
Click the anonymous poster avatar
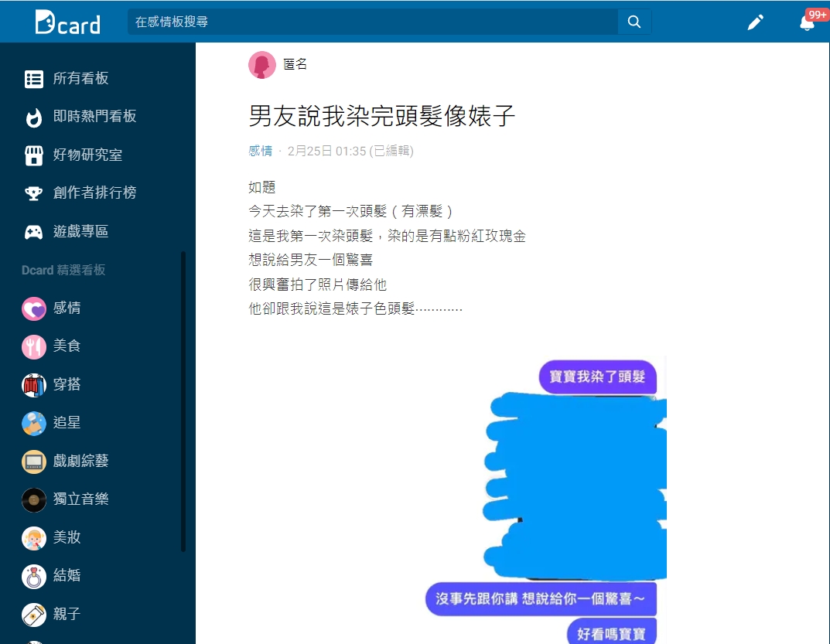tap(262, 65)
